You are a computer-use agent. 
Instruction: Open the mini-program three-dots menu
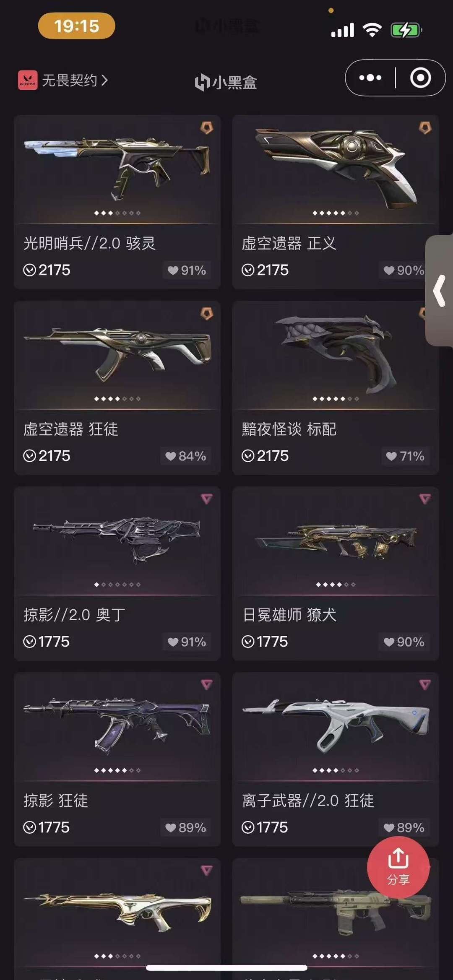pos(370,78)
